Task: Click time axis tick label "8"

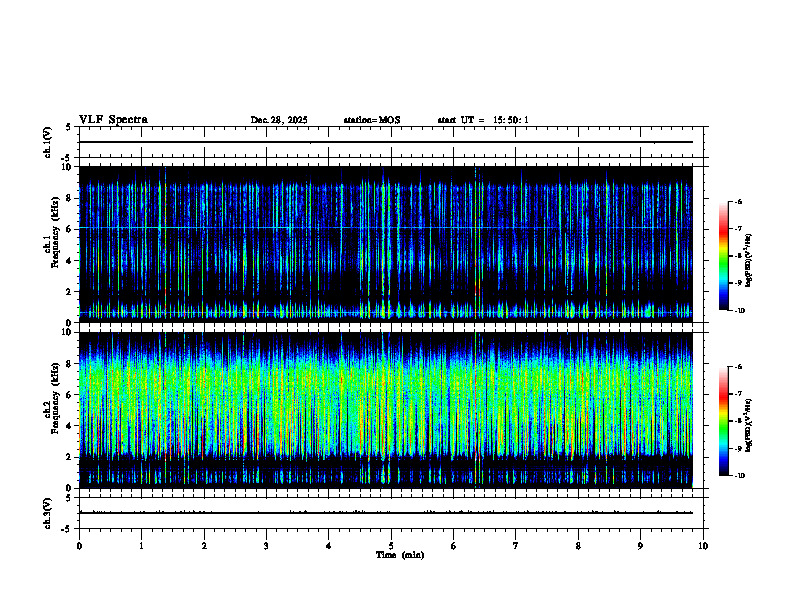Action: (x=578, y=546)
